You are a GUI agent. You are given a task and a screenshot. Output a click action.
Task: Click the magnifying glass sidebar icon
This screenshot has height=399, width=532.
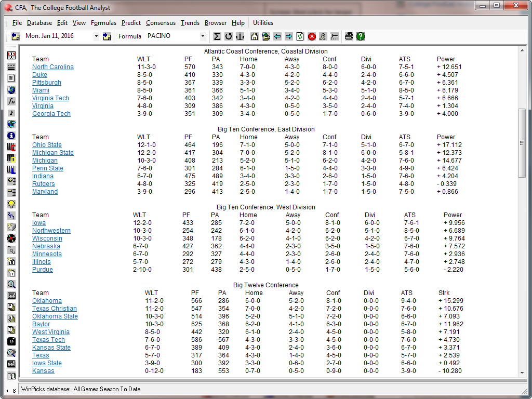11,284
